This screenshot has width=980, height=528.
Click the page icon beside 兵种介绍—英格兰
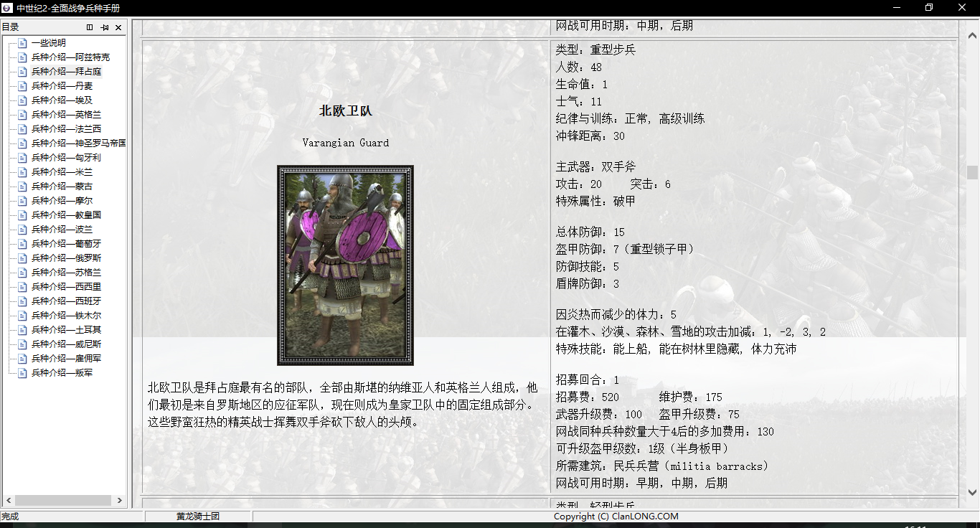pos(23,115)
